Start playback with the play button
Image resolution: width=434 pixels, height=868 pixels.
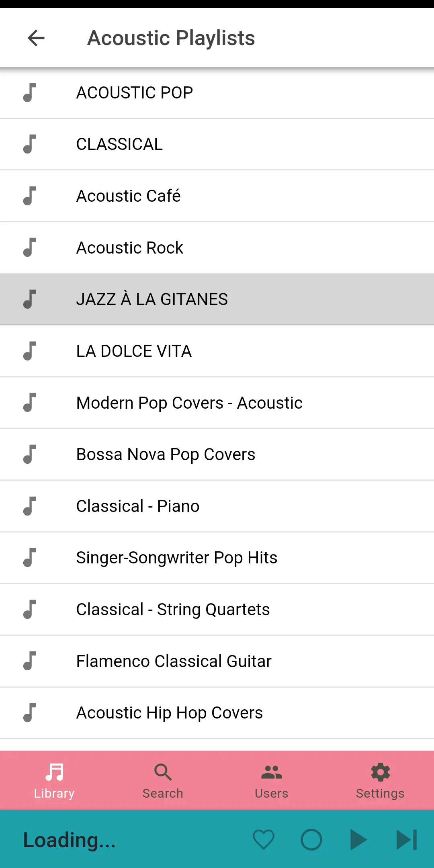pos(358,839)
